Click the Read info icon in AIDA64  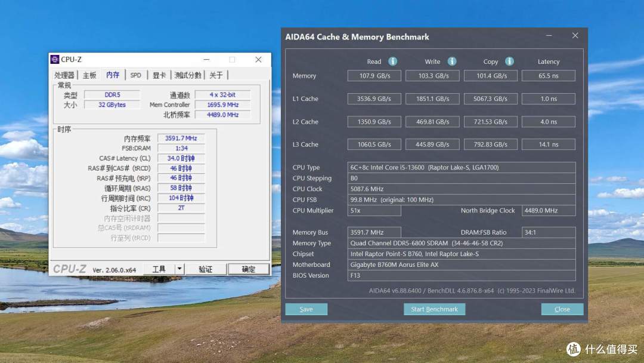point(392,61)
